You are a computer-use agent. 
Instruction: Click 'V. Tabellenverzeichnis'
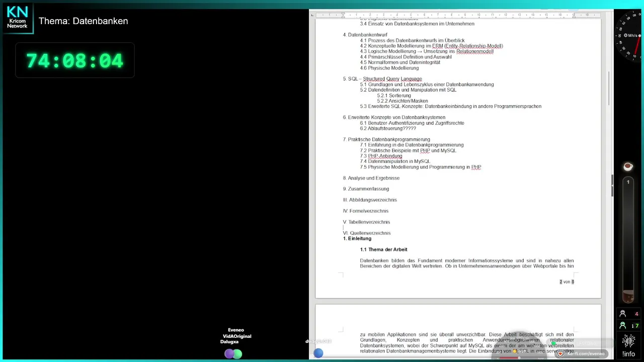tap(366, 222)
